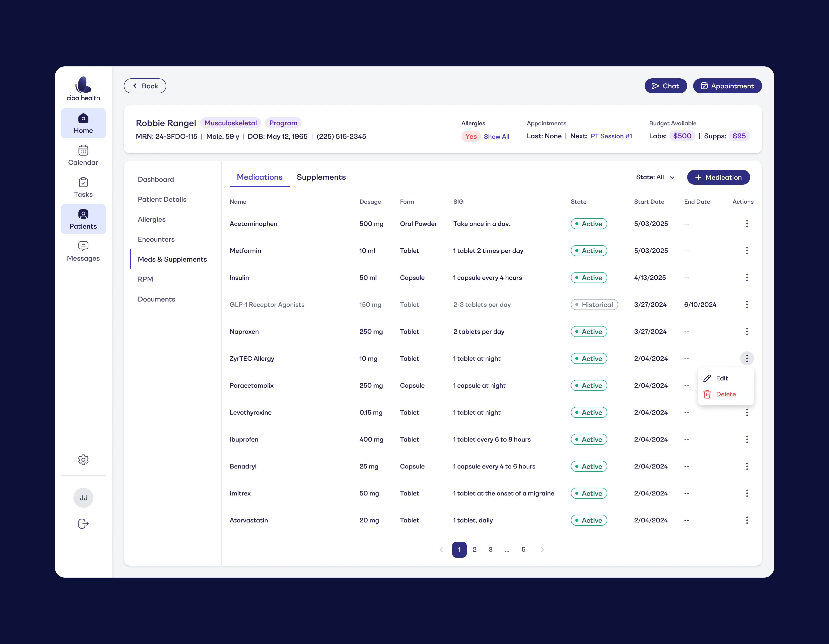The height and width of the screenshot is (644, 829).
Task: Open actions menu for Atorvastatin
Action: coord(747,520)
